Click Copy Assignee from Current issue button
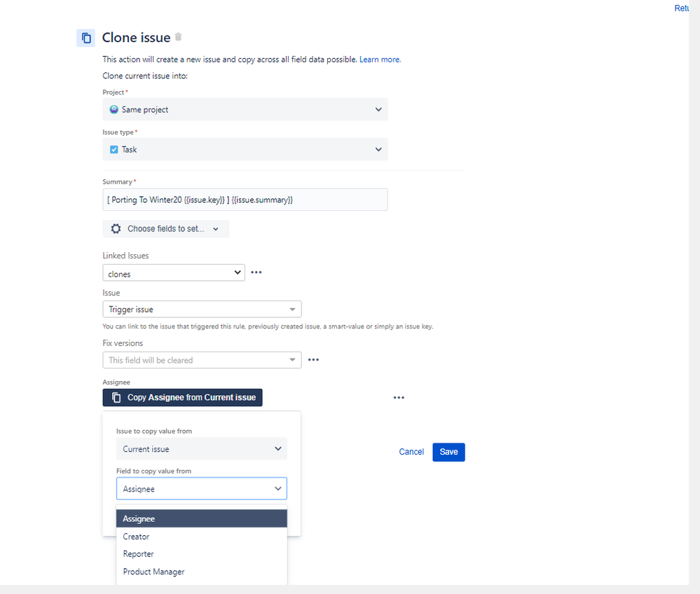 click(x=183, y=398)
